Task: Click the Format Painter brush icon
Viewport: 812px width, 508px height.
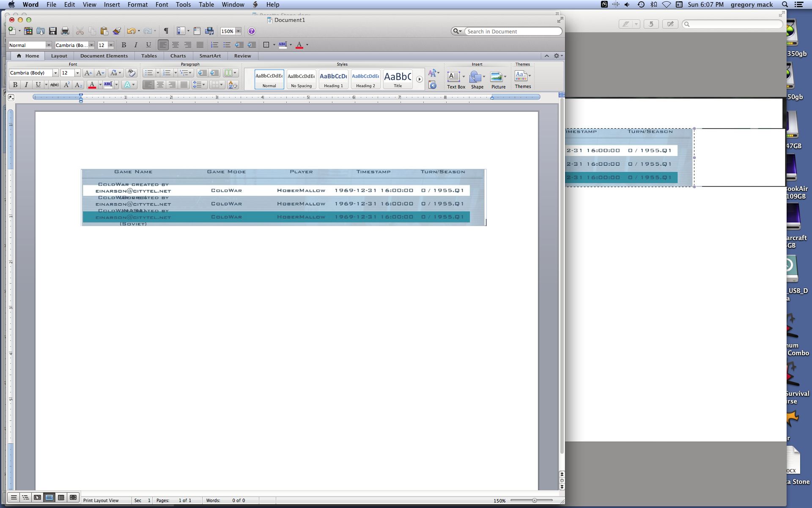Action: click(x=117, y=31)
